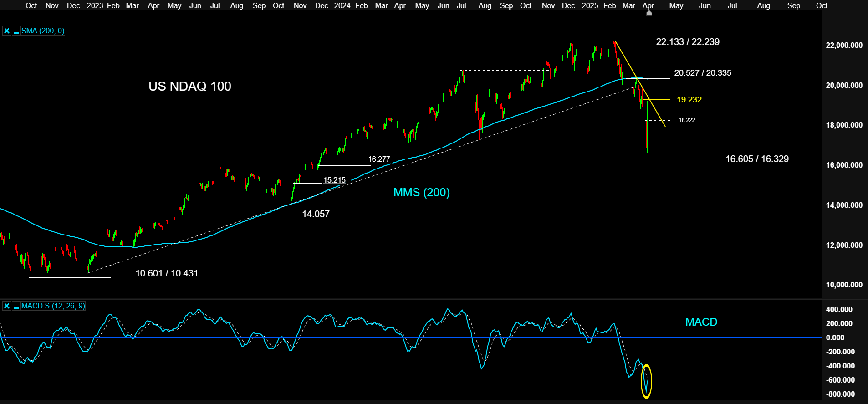Click the 10.601 / 10.431 low label

point(167,273)
